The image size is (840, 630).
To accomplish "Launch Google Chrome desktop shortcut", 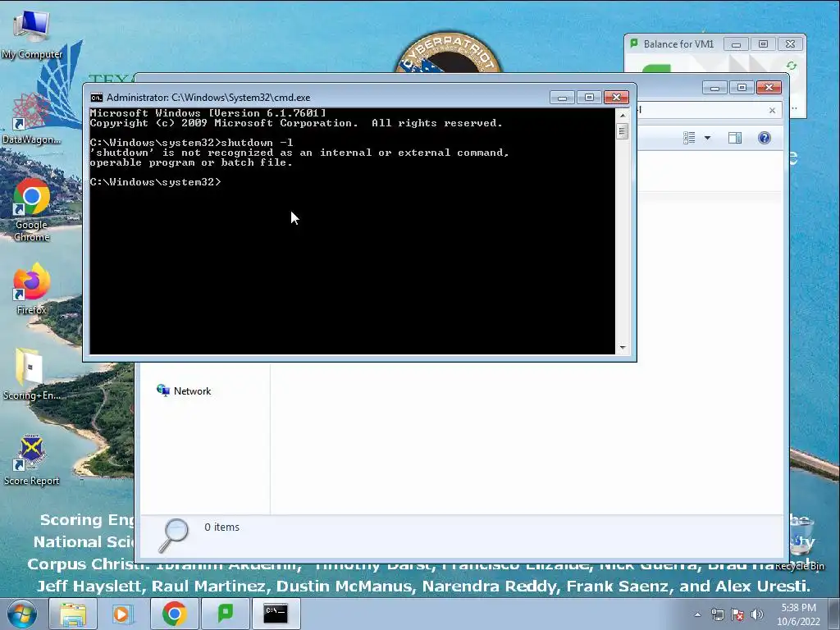I will (32, 210).
